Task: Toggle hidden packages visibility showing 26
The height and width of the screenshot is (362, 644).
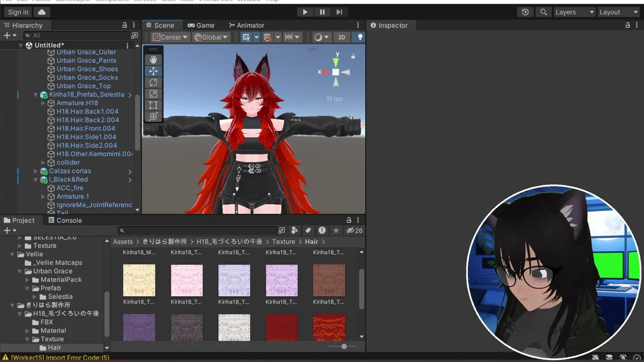Action: pos(354,231)
